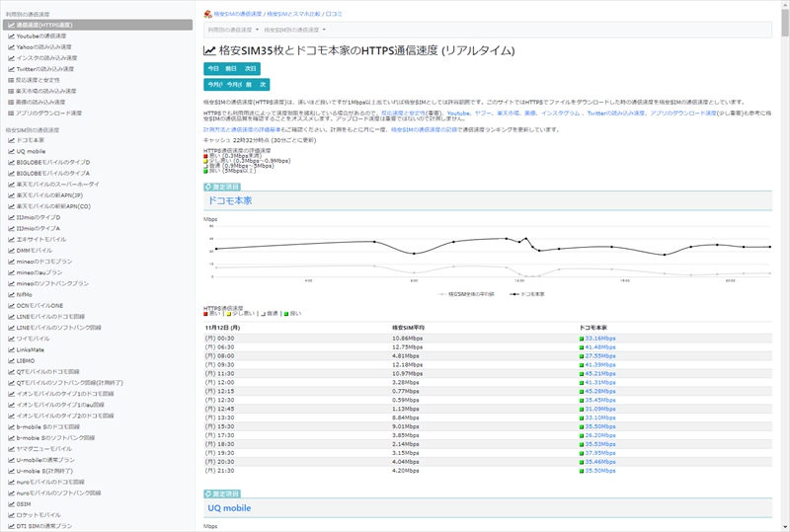This screenshot has height=532, width=790.
Task: Open the UQ mobile section heading link
Action: coord(229,508)
